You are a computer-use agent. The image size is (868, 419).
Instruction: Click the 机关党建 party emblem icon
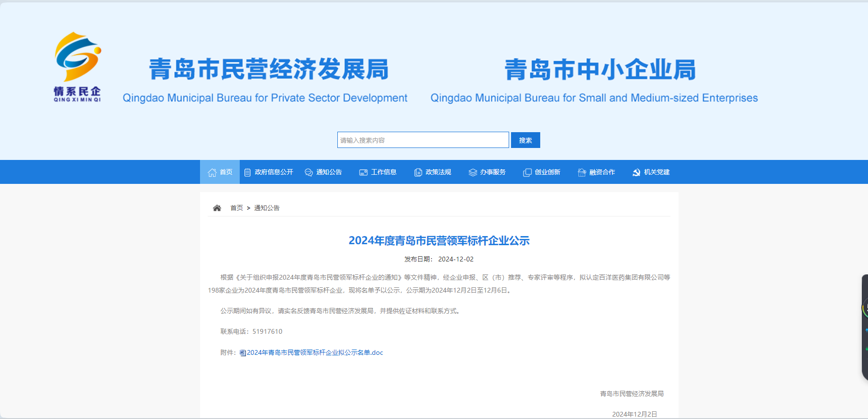tap(636, 172)
